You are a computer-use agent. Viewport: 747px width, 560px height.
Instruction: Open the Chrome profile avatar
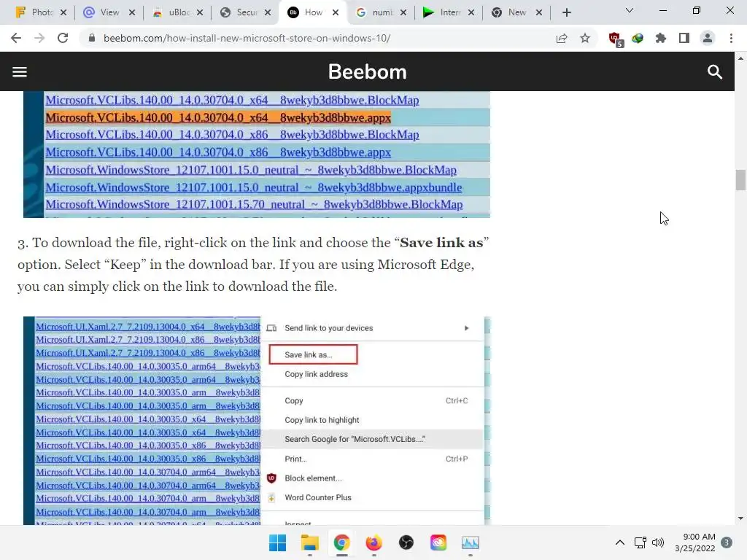708,38
